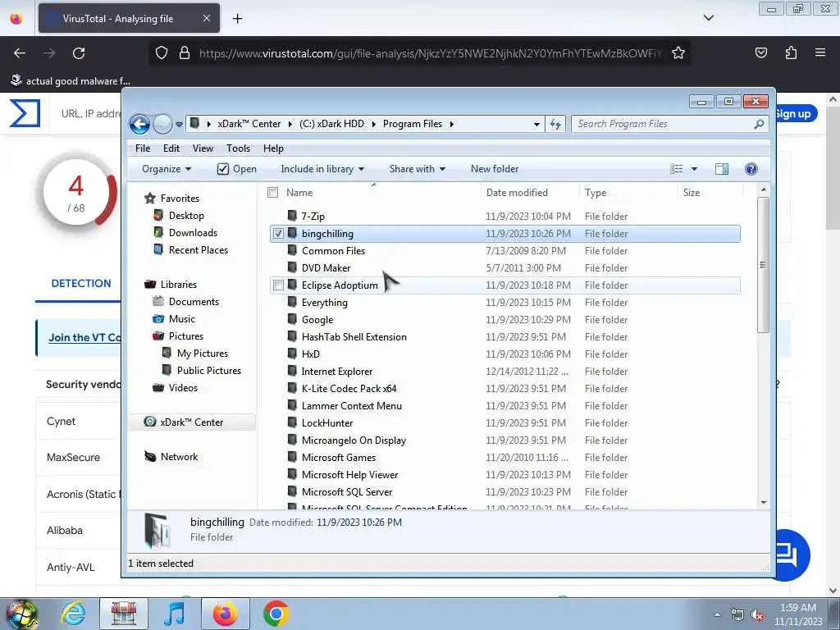840x630 pixels.
Task: Click the Explorer Forward arrow button
Action: tap(162, 125)
